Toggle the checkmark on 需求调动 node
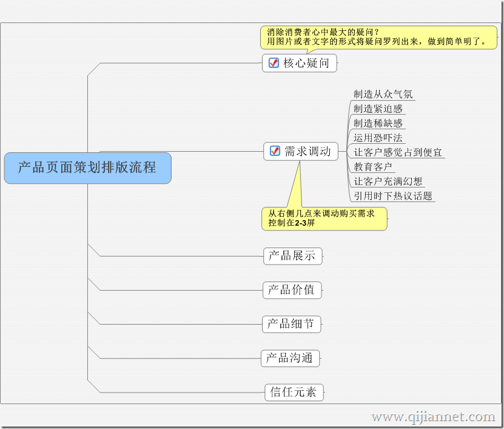 coord(275,150)
